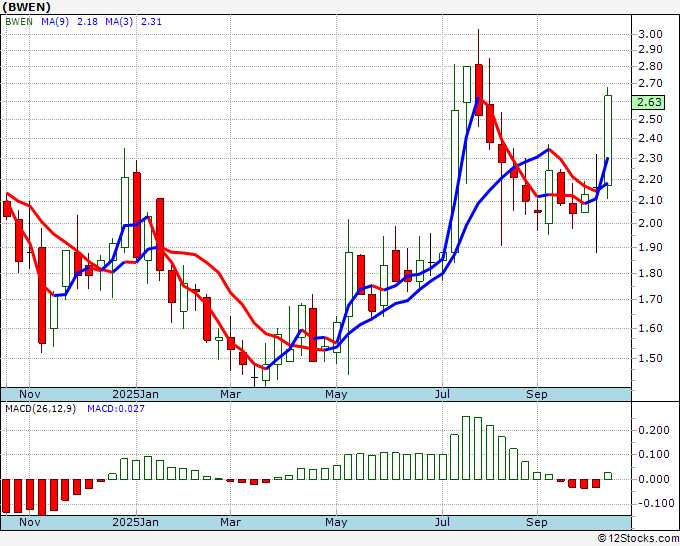Click the Sep marker on the MACD axis
Viewport: 680px width, 546px height.
[538, 522]
